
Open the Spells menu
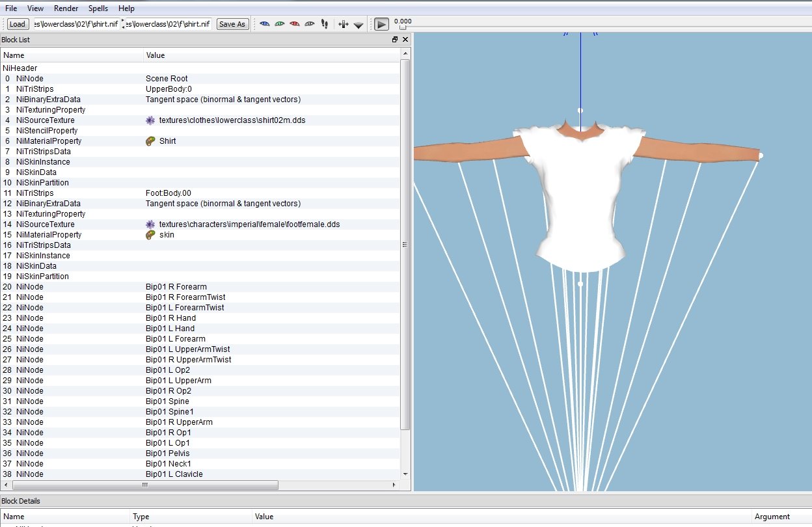(x=98, y=8)
